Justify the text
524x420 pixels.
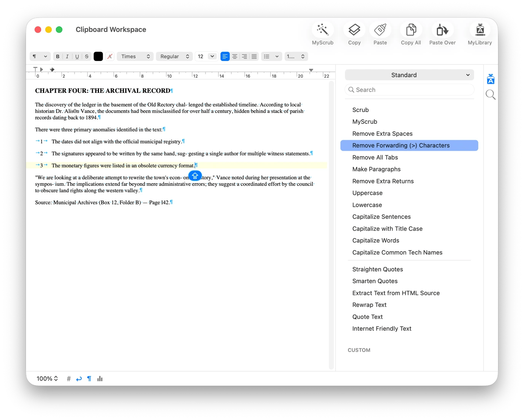[254, 56]
